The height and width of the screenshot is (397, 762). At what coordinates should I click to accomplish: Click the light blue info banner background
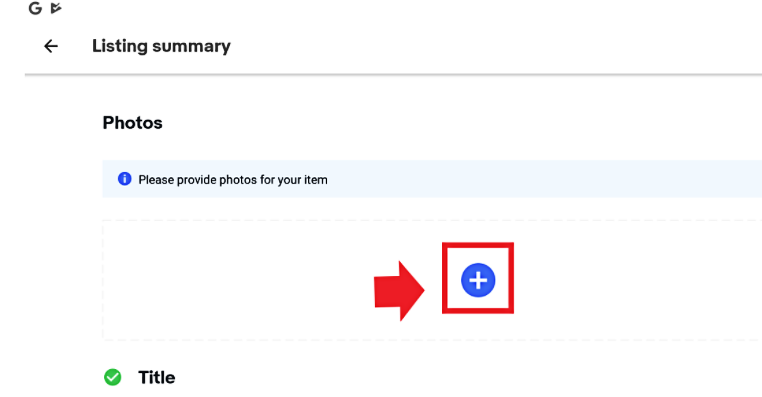[x=535, y=179]
